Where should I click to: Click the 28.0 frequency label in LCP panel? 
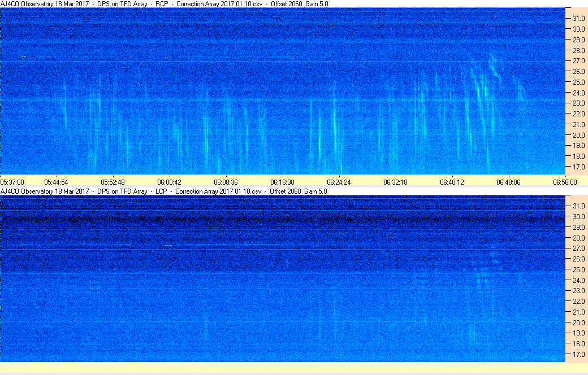[578, 238]
